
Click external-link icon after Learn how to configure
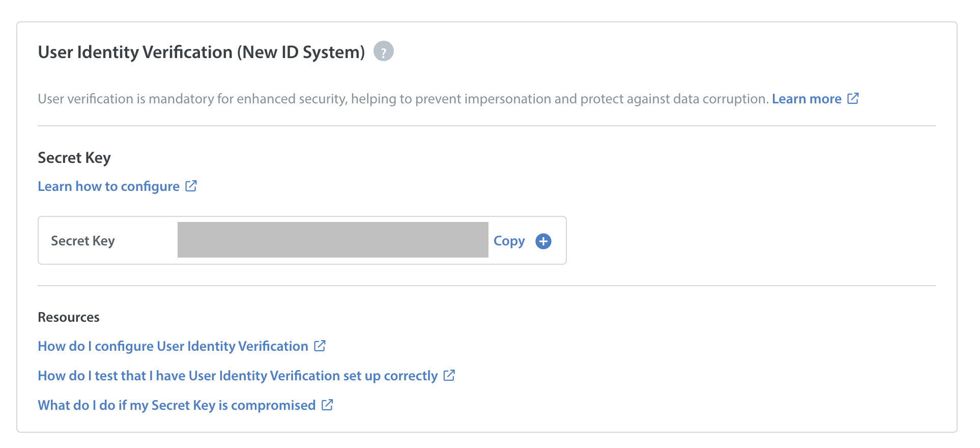[x=191, y=186]
